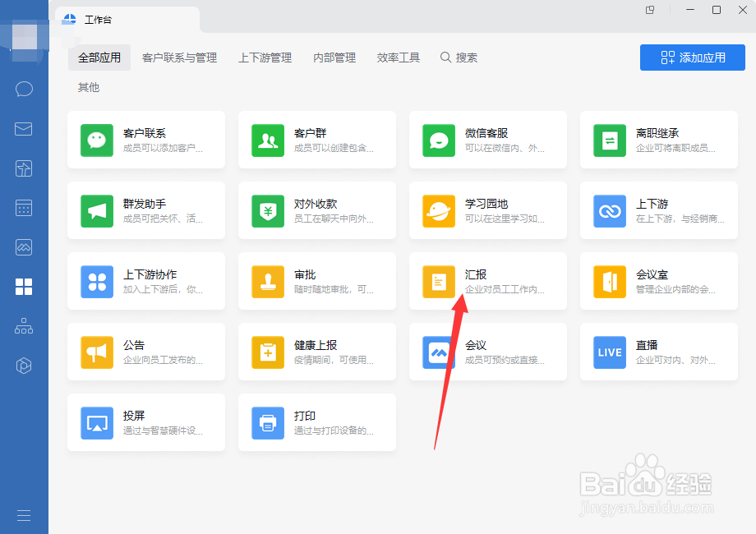Open the 直播 LIVE icon

click(x=610, y=352)
